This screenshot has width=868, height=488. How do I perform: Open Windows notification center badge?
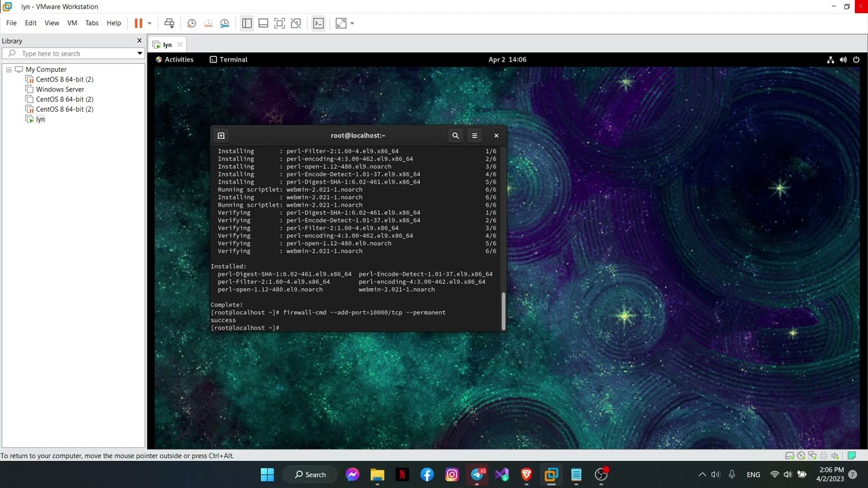(852, 474)
